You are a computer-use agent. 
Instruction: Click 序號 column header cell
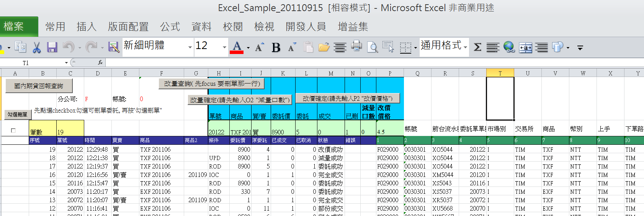point(42,140)
